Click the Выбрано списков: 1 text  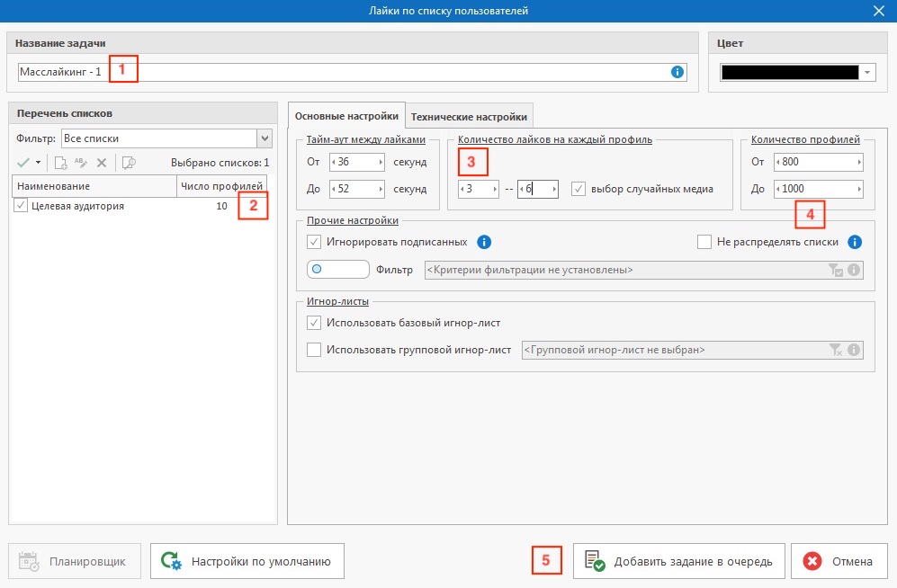click(x=220, y=163)
